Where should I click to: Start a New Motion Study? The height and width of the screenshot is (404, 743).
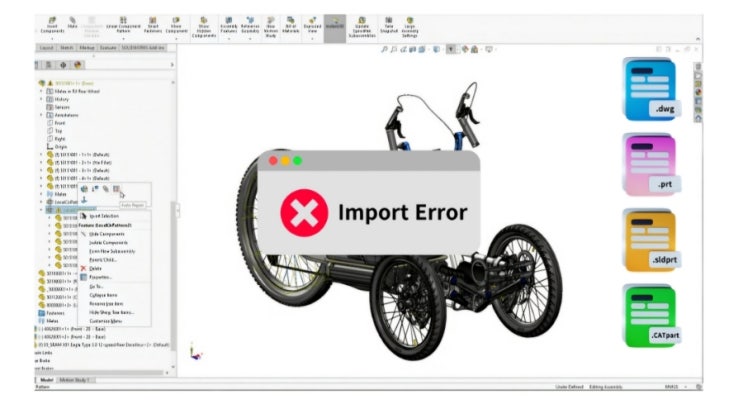click(271, 27)
